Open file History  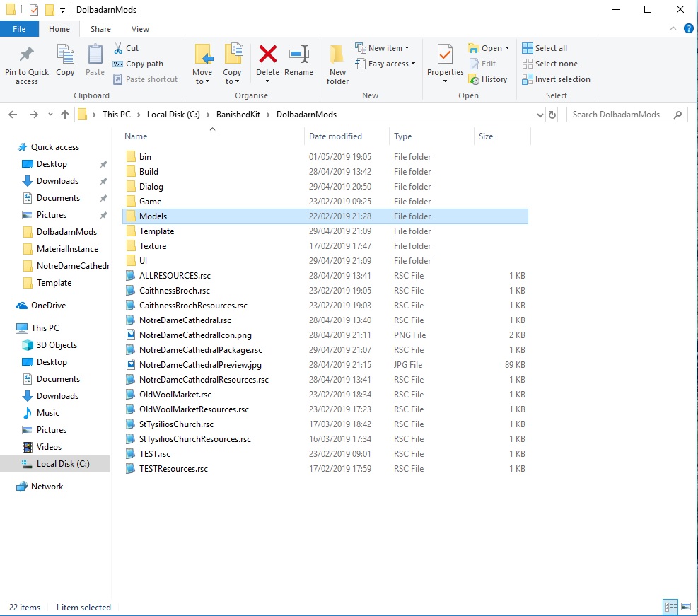coord(488,79)
